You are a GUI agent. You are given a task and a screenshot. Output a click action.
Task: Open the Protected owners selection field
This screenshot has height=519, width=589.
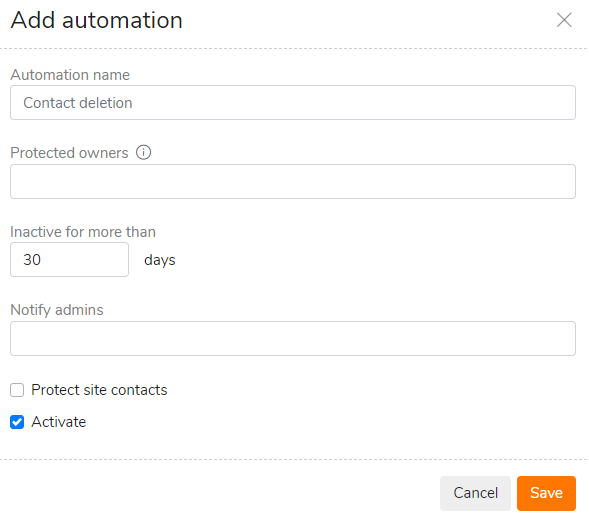coord(293,181)
